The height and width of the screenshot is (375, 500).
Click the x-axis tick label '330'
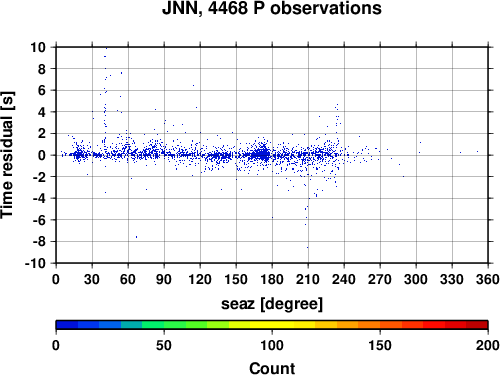(452, 279)
